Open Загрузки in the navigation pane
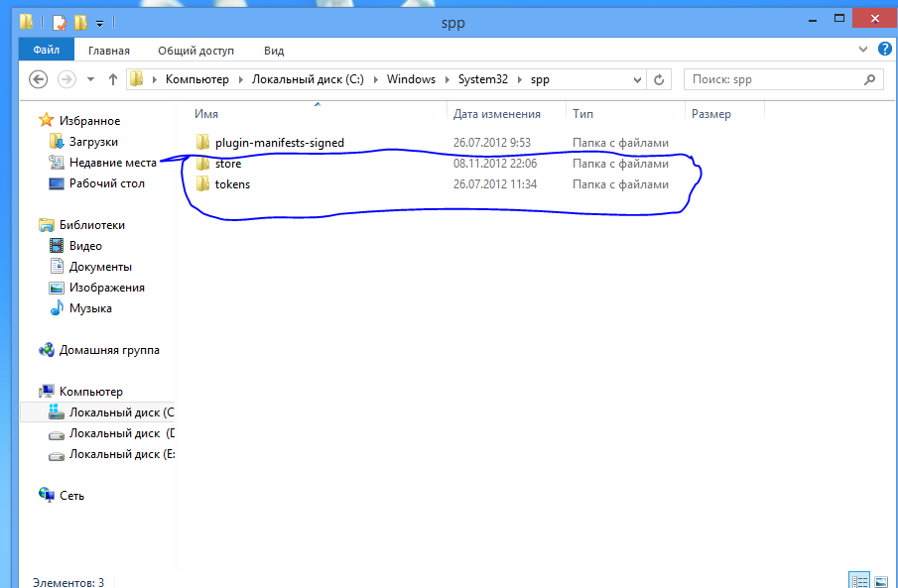 tap(93, 142)
